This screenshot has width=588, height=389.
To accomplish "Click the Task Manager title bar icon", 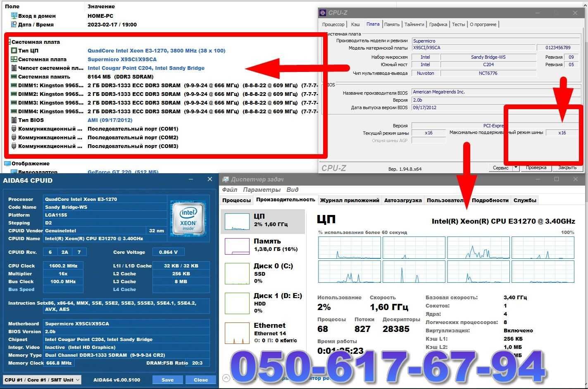I will point(226,179).
